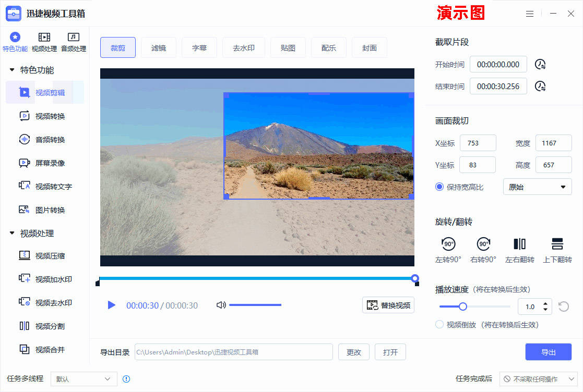Click the timeline playhead circle handle
This screenshot has width=583, height=392.
pyautogui.click(x=415, y=278)
